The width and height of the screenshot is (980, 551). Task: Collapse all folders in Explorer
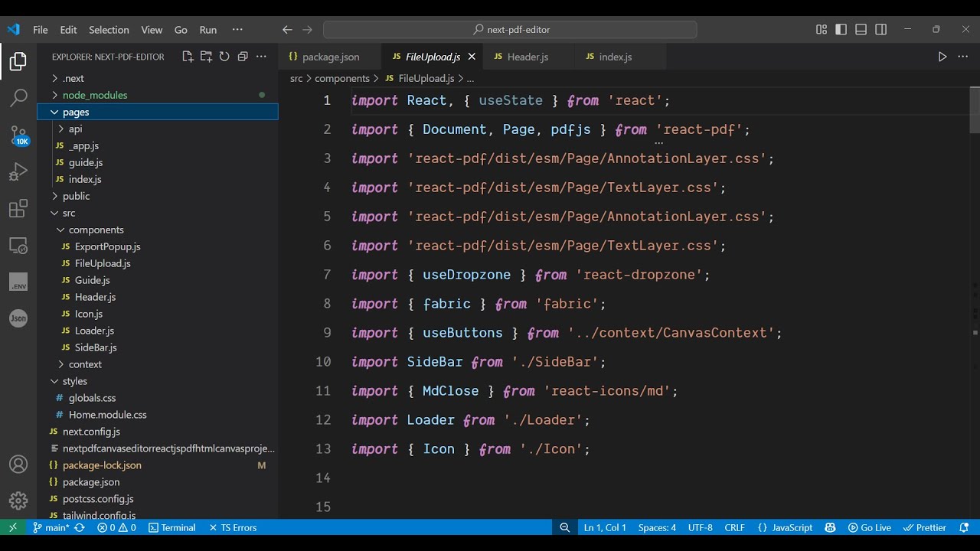pyautogui.click(x=243, y=57)
